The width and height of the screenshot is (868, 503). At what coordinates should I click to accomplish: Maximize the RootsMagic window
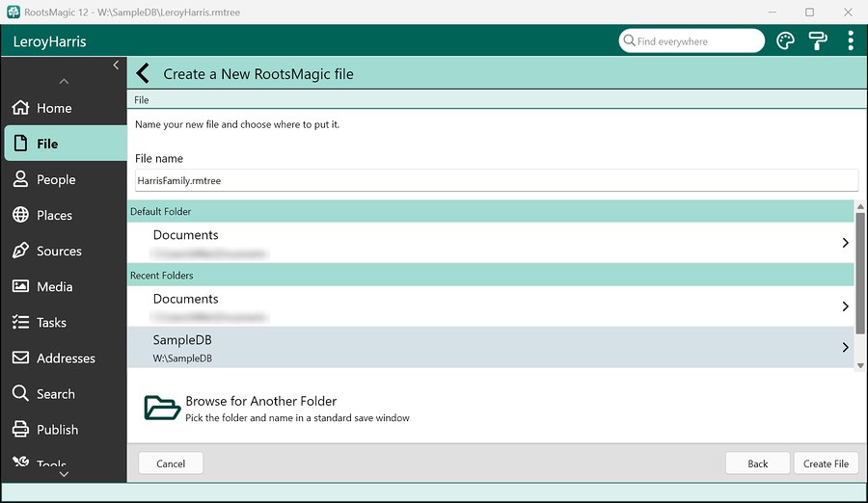(809, 12)
